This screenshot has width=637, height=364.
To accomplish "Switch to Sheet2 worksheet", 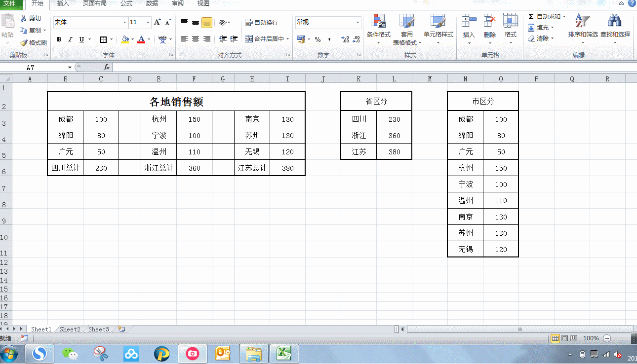I will tap(69, 328).
